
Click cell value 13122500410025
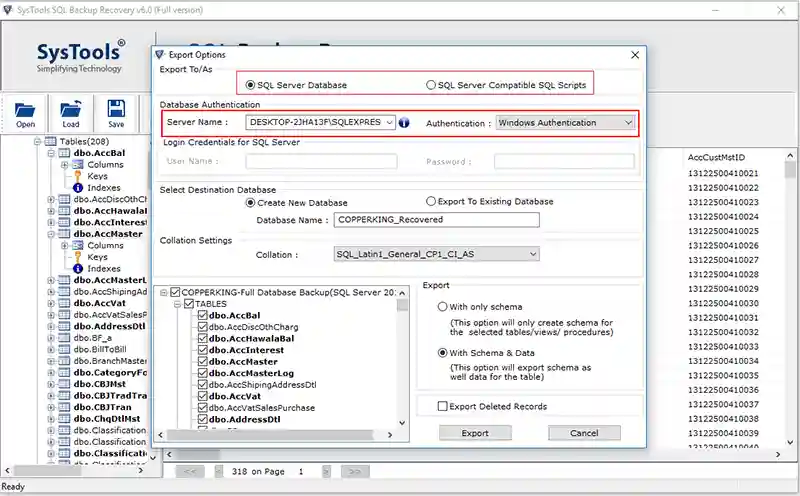point(723,231)
